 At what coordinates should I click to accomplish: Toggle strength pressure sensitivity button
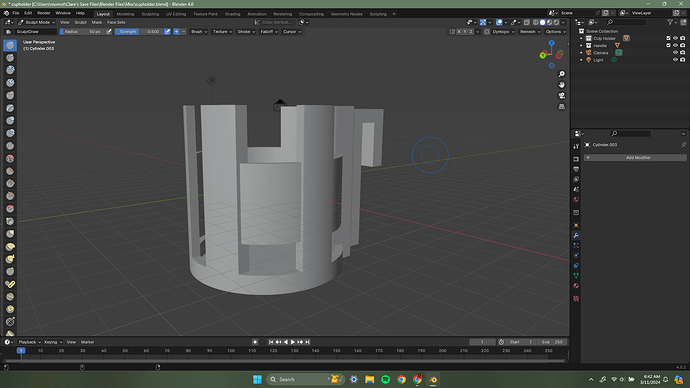167,32
